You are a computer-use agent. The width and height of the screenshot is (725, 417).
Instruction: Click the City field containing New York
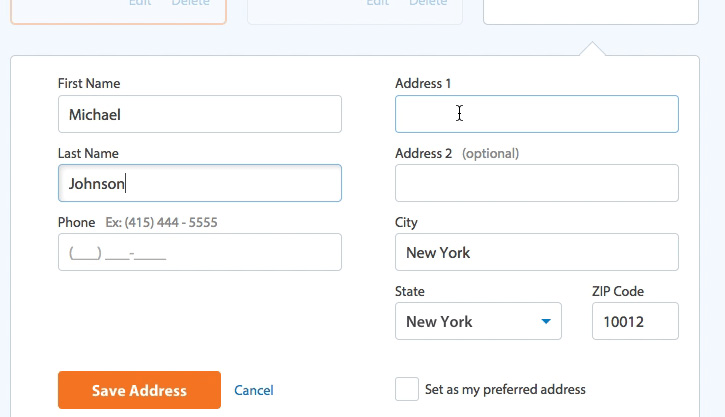click(537, 252)
